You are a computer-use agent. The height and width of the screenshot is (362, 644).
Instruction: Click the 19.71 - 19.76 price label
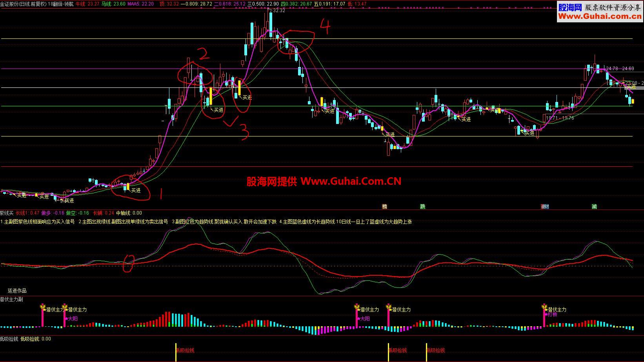coord(560,118)
